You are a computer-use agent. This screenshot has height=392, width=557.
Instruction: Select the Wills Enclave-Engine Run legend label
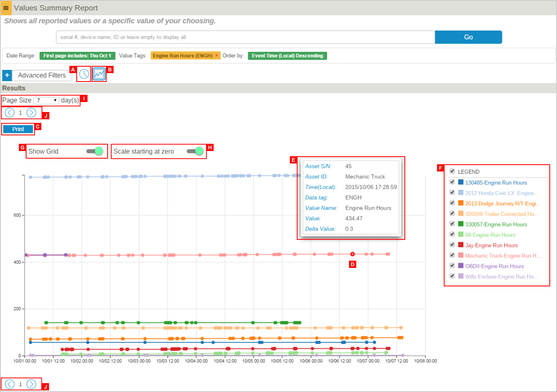501,277
